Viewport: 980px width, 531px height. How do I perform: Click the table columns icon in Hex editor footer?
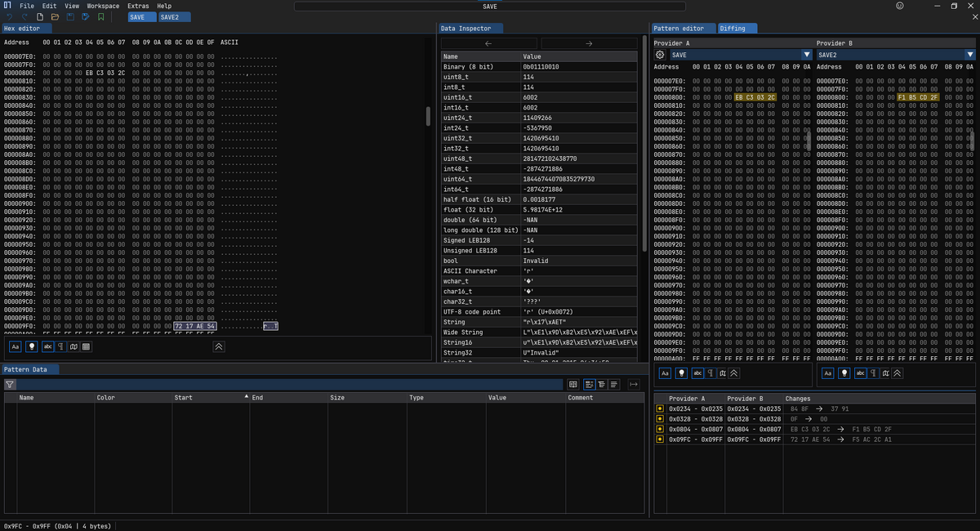tap(87, 346)
